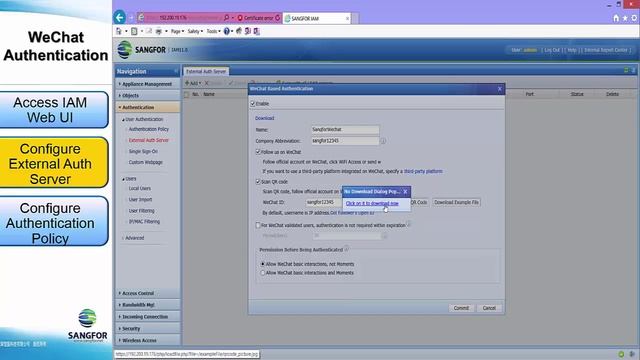Open the Download link in dialog
640x360 pixels.
[264, 118]
